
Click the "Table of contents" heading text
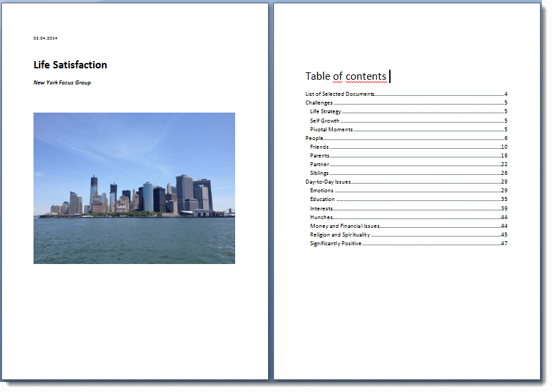(x=346, y=76)
